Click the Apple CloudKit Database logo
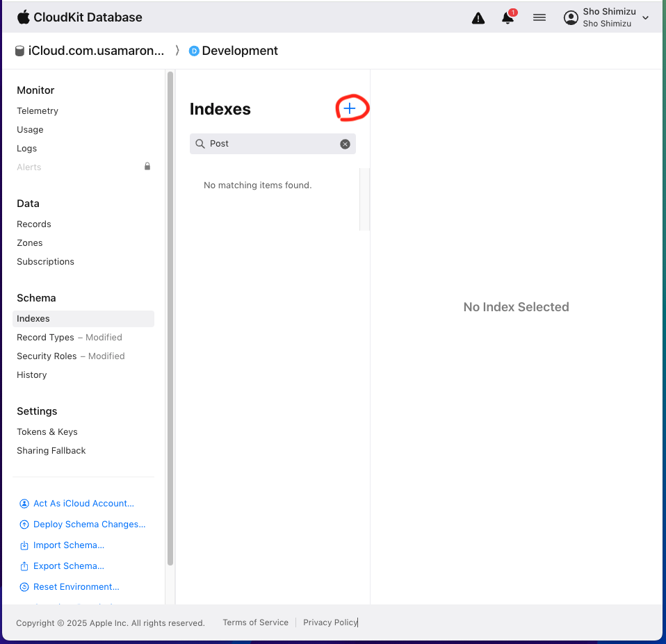666x644 pixels. point(79,17)
